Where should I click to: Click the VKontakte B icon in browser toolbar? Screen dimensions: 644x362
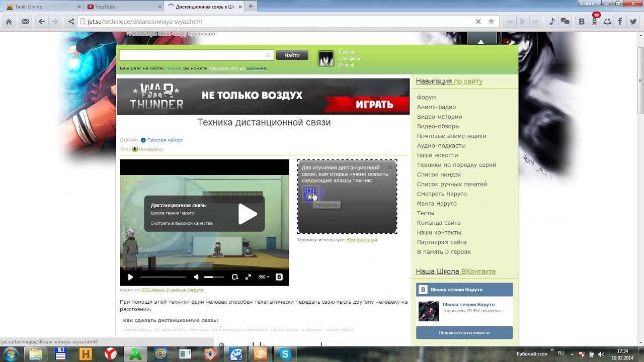(582, 22)
